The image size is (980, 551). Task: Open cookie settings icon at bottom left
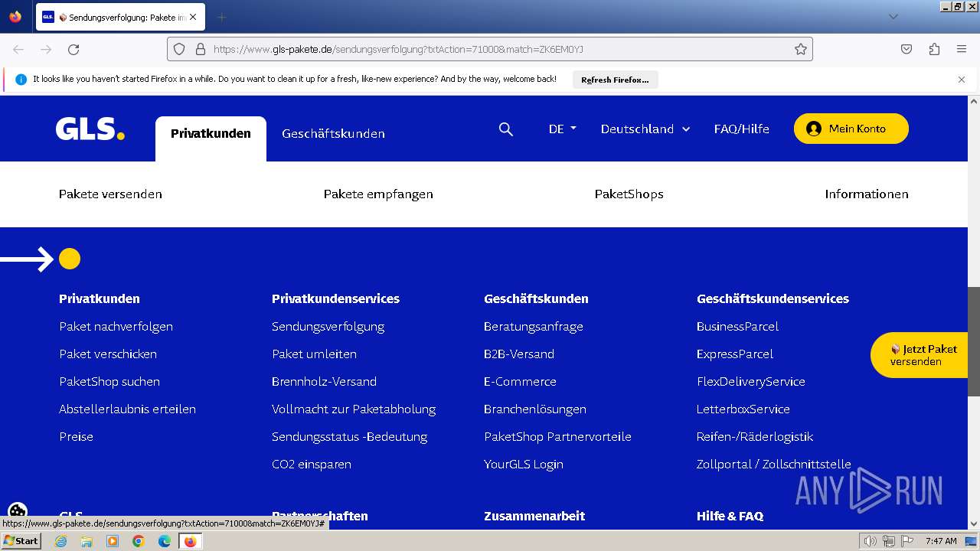tap(18, 511)
